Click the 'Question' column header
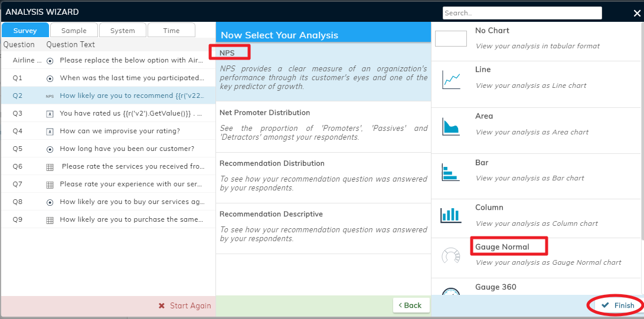 click(19, 44)
